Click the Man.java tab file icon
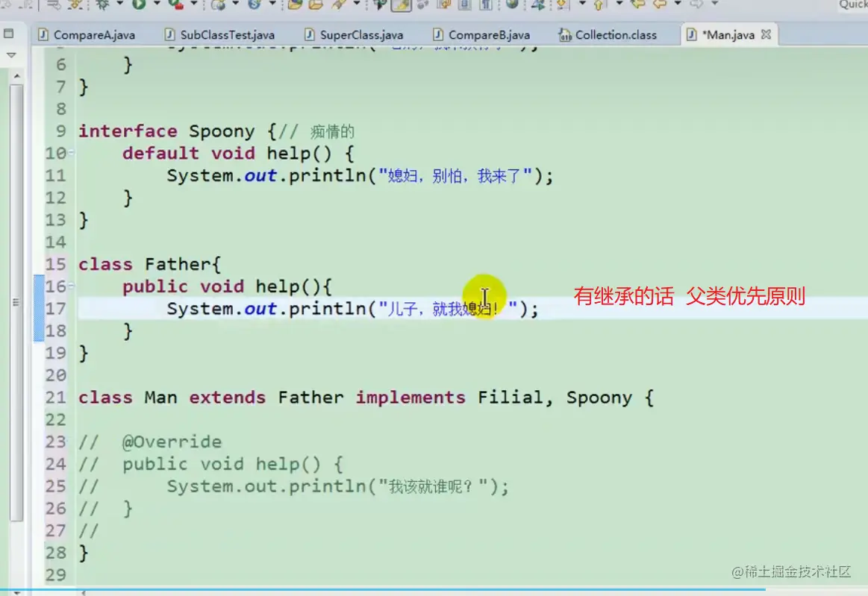This screenshot has height=596, width=868. coord(692,35)
